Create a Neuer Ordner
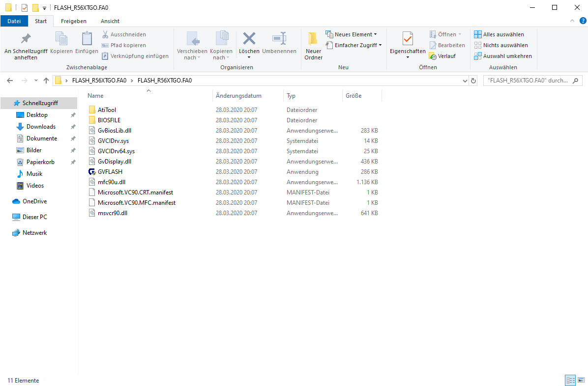 (x=314, y=46)
